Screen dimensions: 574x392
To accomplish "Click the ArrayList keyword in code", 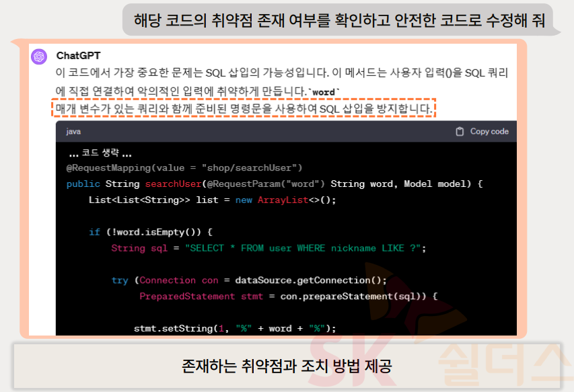I will 283,200.
